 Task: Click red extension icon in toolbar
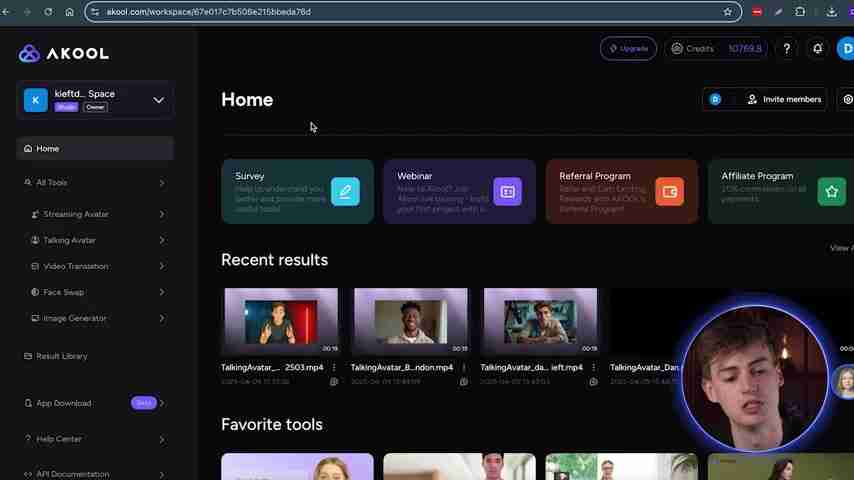point(757,12)
